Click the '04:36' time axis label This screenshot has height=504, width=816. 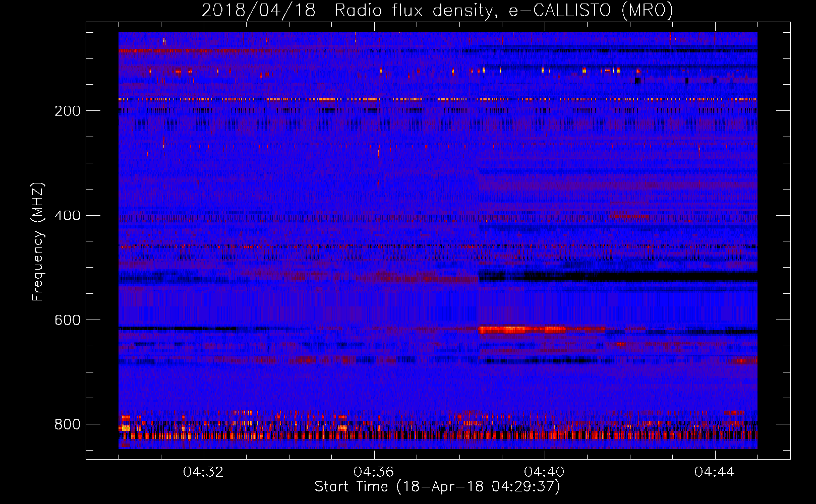pyautogui.click(x=374, y=472)
